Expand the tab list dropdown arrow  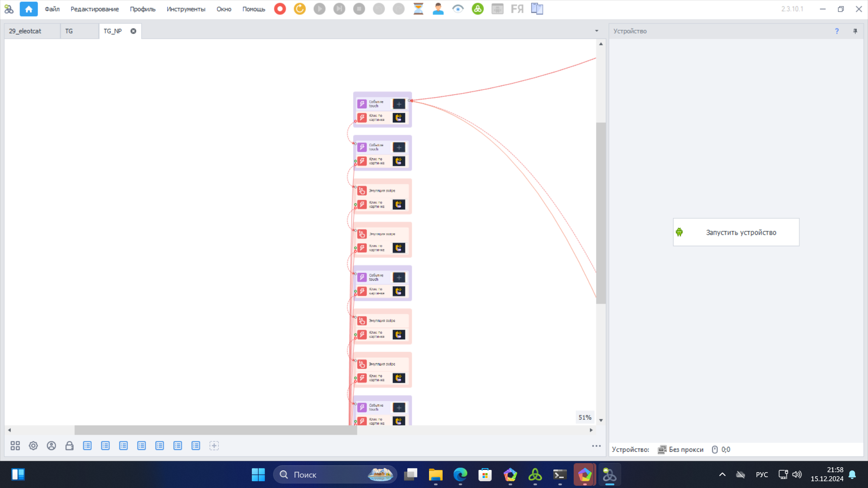click(x=596, y=31)
